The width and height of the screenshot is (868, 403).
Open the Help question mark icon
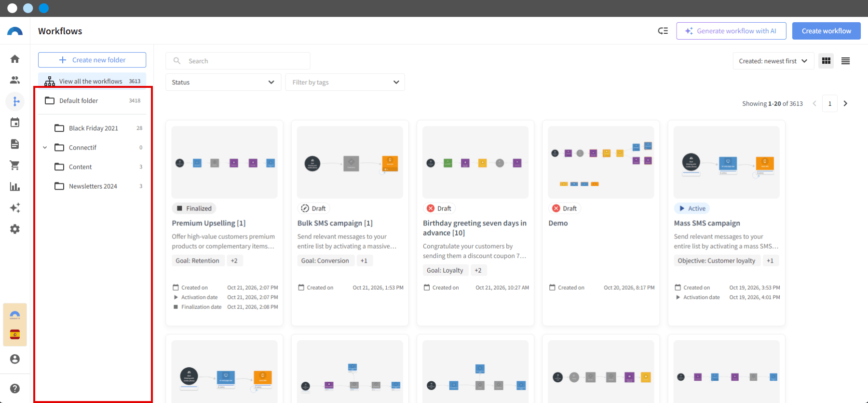point(15,389)
